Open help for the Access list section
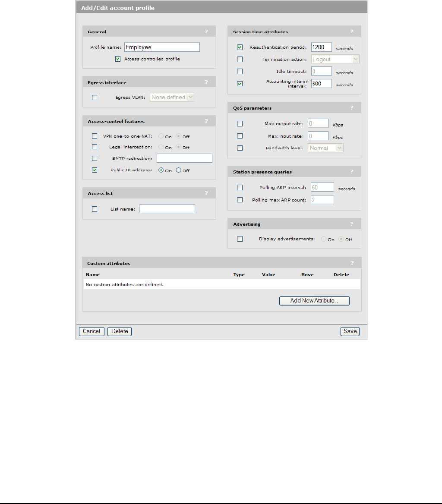The image size is (442, 504). pos(206,193)
